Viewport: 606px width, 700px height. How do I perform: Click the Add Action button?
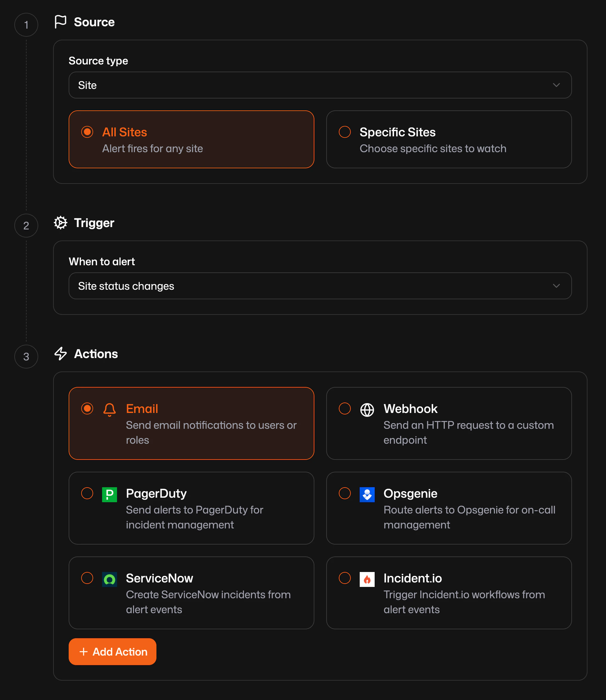112,652
